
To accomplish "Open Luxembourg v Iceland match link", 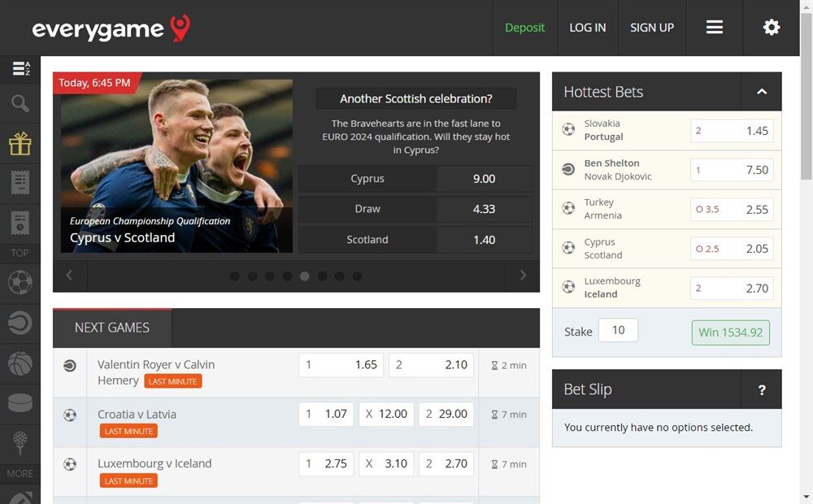I will point(154,463).
